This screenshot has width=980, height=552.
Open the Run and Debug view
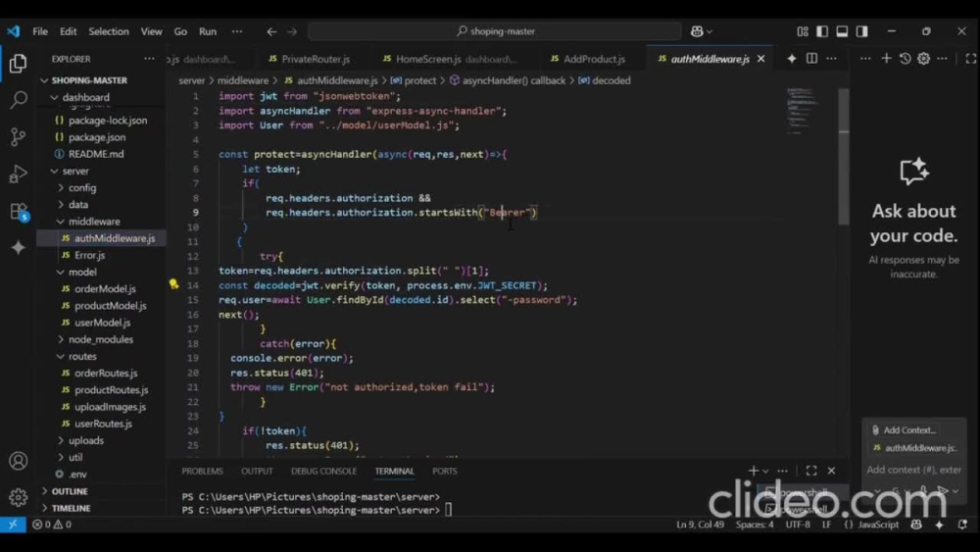click(18, 174)
